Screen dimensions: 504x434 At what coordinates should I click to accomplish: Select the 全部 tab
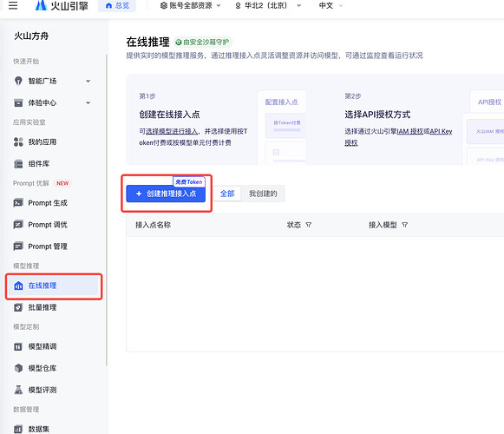click(227, 194)
